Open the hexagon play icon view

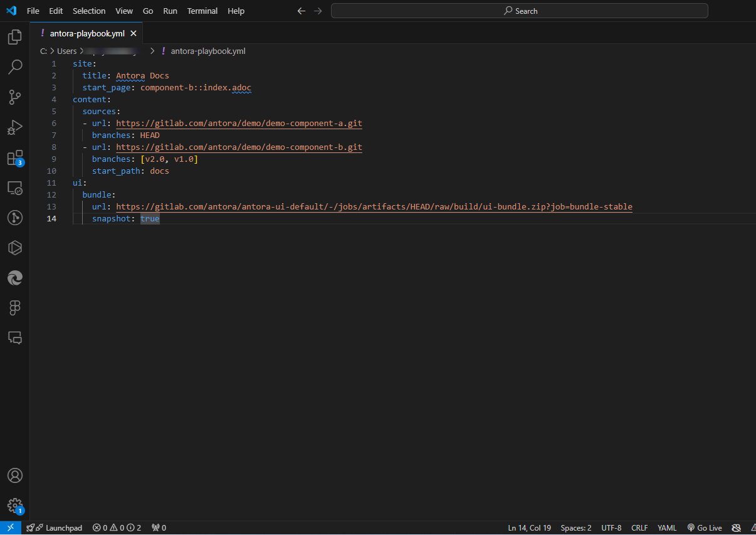[15, 248]
